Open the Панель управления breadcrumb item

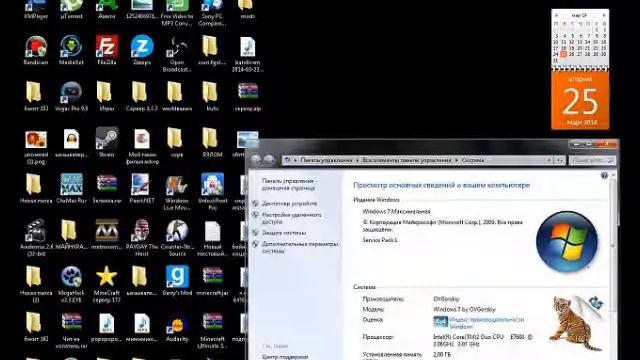[x=327, y=160]
